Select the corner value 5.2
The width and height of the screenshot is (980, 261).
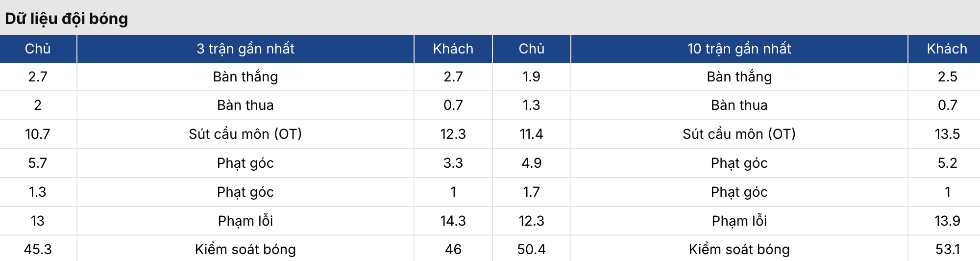pyautogui.click(x=947, y=163)
